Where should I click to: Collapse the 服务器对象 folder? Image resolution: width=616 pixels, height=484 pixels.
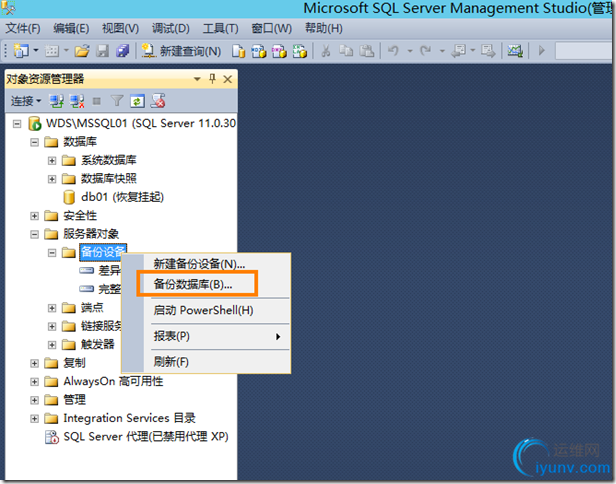tap(35, 235)
